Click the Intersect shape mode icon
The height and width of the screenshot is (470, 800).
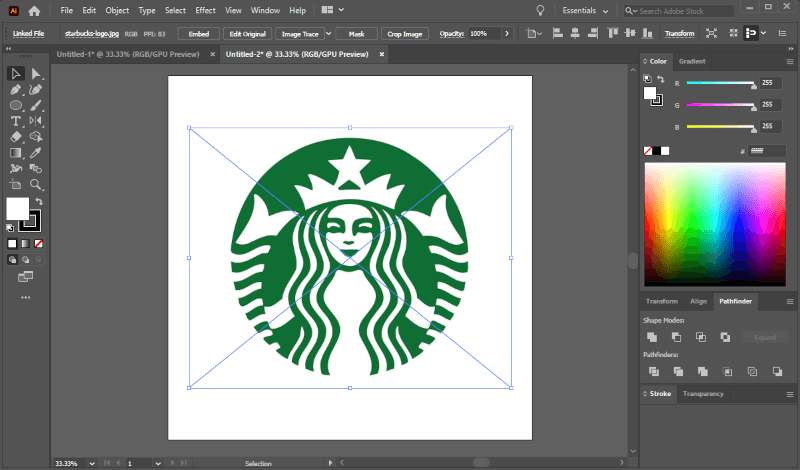click(x=701, y=337)
